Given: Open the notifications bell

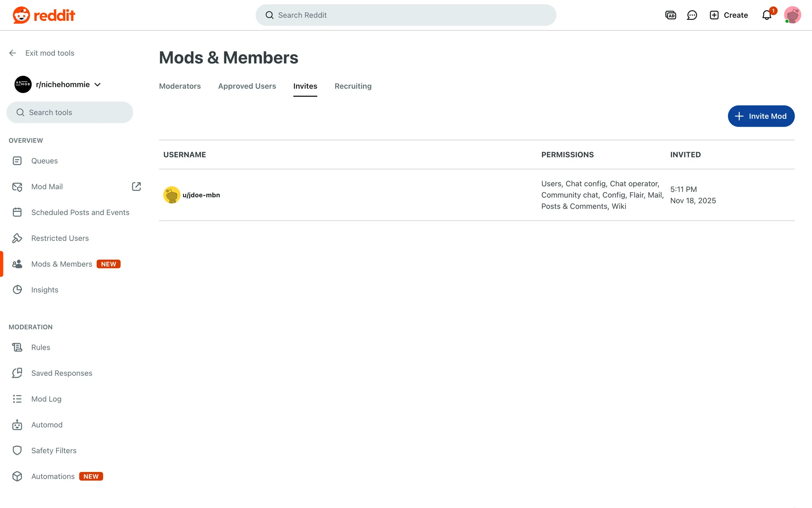Looking at the screenshot, I should pyautogui.click(x=767, y=15).
